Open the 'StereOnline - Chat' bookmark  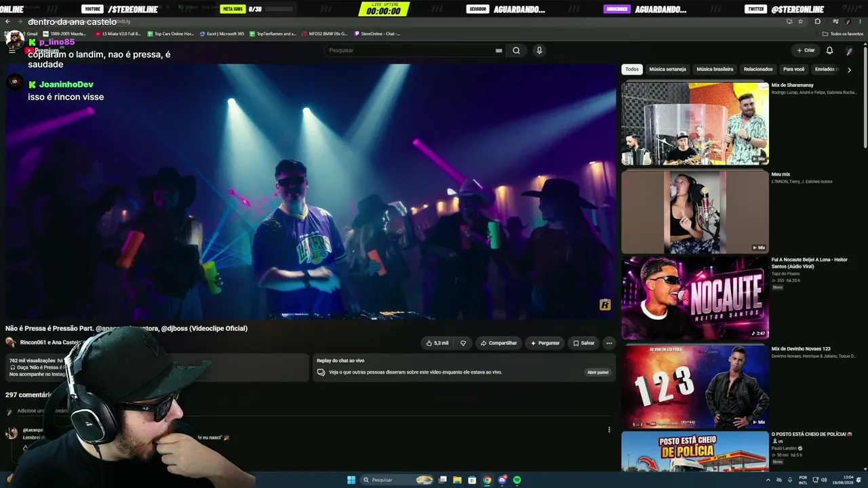377,33
